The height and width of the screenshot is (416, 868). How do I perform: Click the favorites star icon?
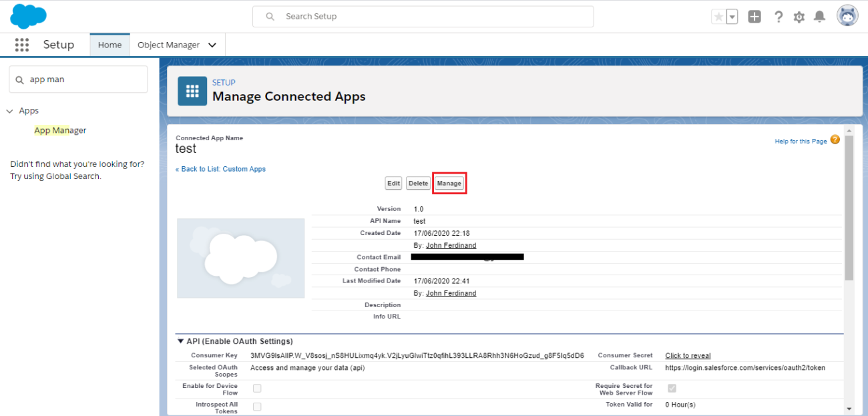720,15
